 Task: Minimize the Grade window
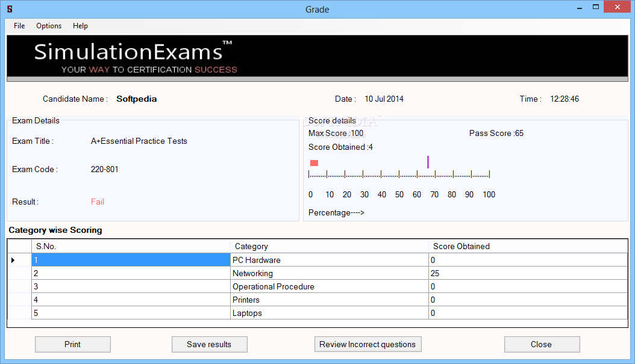click(580, 7)
